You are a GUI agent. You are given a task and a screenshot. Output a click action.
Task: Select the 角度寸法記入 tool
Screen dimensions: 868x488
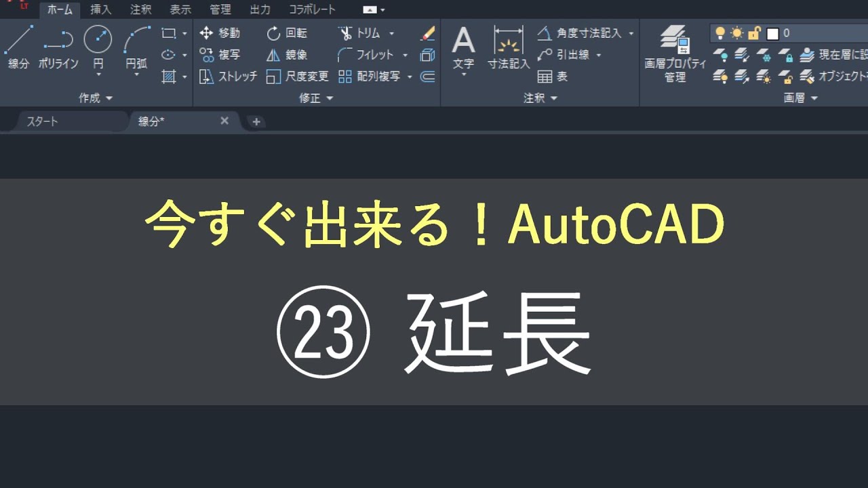[x=580, y=33]
